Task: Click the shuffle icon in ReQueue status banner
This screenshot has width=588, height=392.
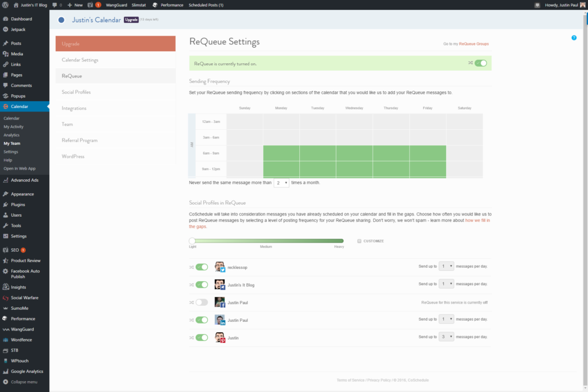Action: click(x=470, y=63)
